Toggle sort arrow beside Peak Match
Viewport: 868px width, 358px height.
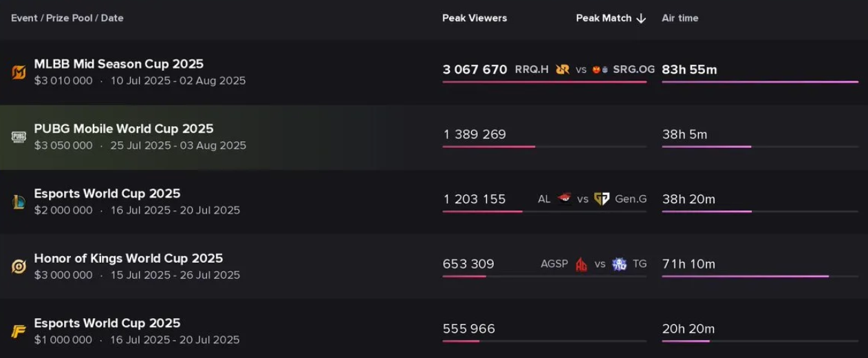(641, 19)
